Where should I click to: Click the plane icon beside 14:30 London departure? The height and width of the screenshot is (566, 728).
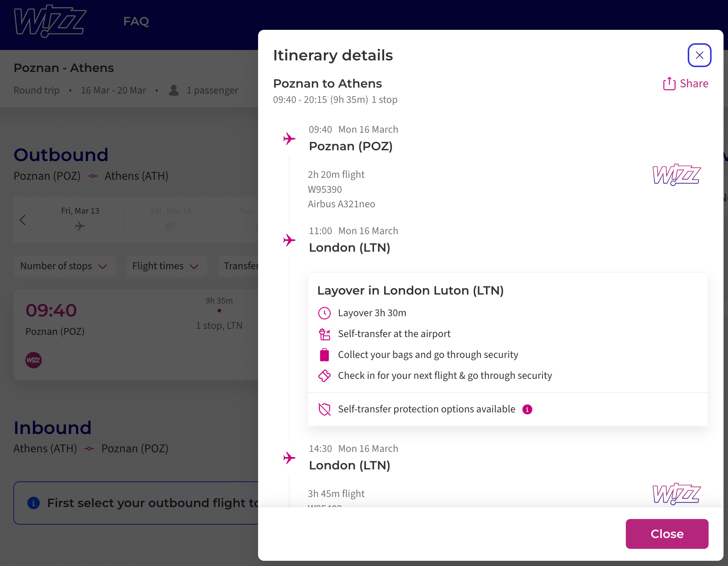point(289,458)
